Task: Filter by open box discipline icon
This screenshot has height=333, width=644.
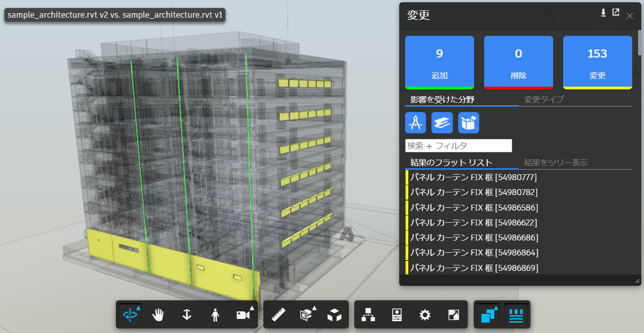Action: pyautogui.click(x=469, y=123)
